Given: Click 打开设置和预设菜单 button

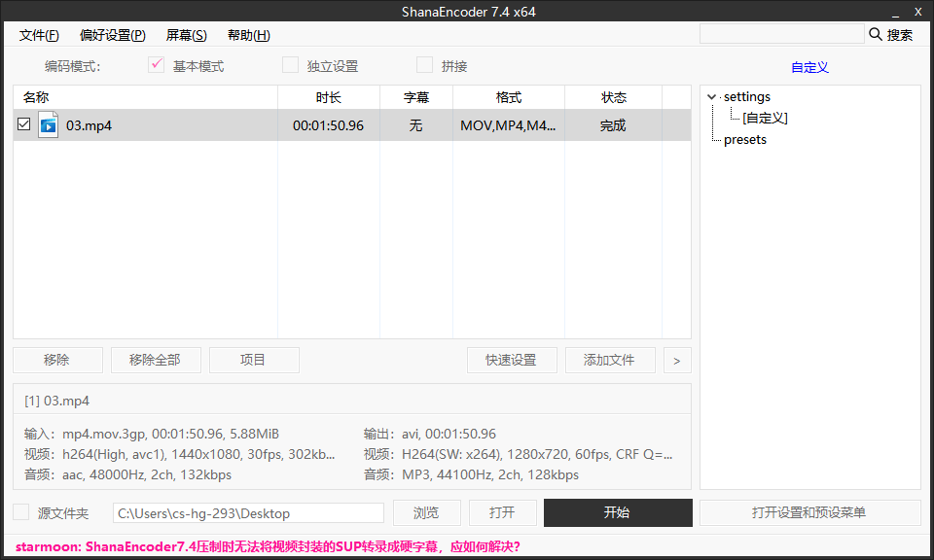Looking at the screenshot, I should [809, 512].
